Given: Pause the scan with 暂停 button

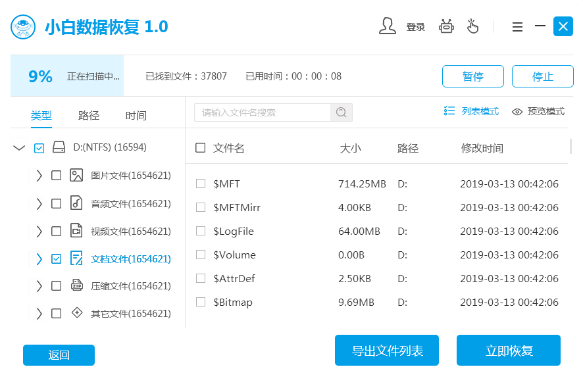Looking at the screenshot, I should (x=472, y=76).
